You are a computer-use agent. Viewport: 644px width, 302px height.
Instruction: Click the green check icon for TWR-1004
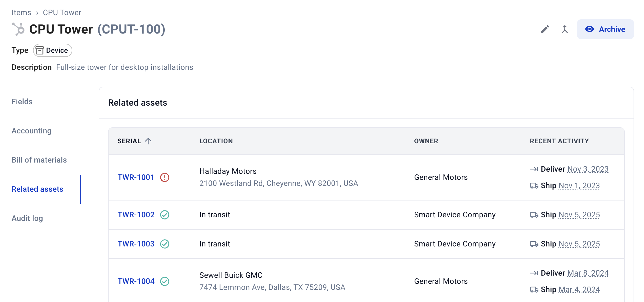pyautogui.click(x=165, y=281)
